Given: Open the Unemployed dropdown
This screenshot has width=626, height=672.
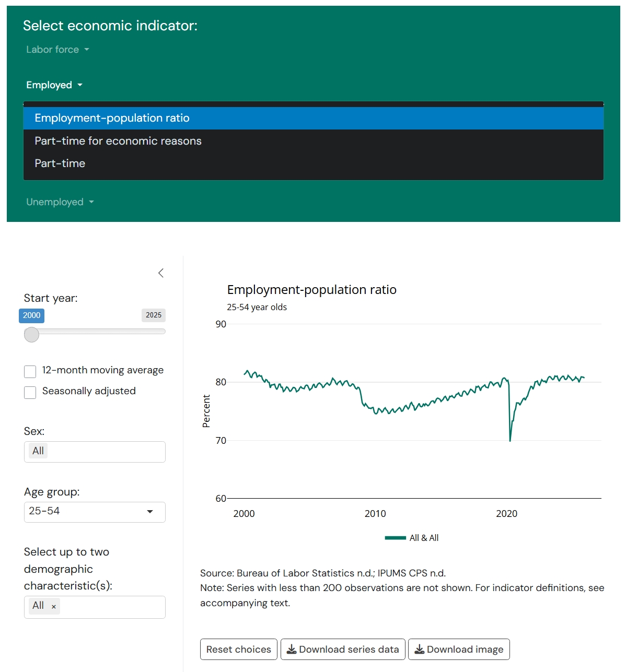Looking at the screenshot, I should pos(60,202).
